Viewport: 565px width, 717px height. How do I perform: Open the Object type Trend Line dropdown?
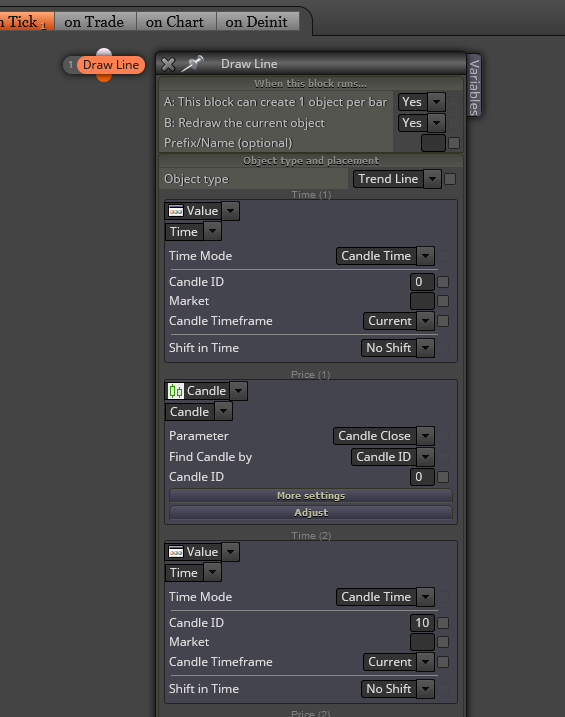[x=397, y=179]
